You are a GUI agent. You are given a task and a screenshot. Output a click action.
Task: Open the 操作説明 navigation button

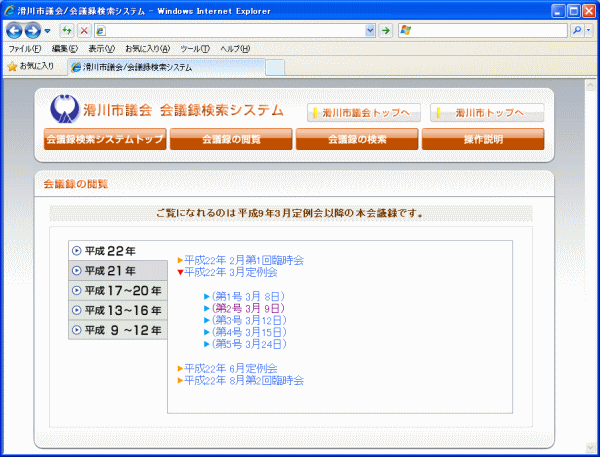point(483,139)
